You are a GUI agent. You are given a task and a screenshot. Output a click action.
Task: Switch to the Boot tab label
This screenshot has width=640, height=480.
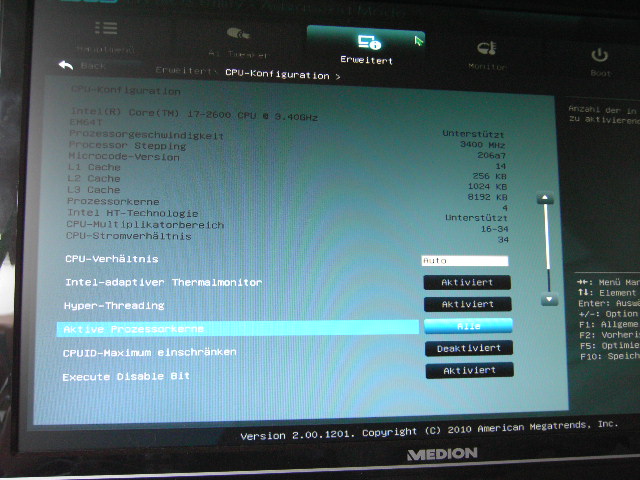point(600,73)
